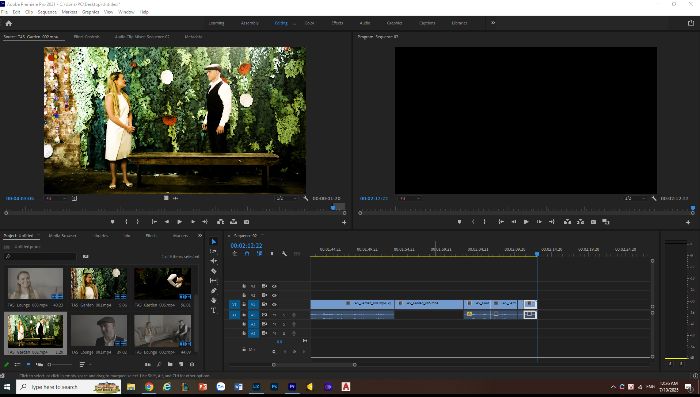The width and height of the screenshot is (700, 397).
Task: Select the Type tool
Action: (213, 310)
